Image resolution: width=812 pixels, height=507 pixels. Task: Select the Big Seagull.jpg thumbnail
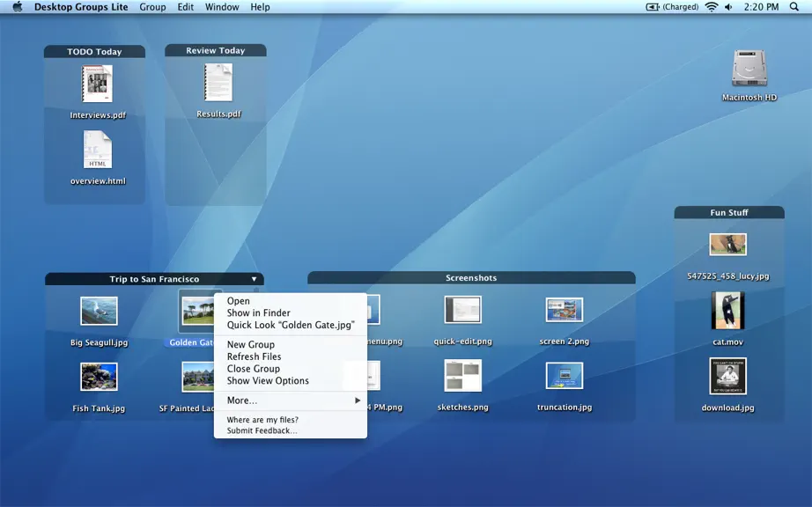tap(99, 311)
